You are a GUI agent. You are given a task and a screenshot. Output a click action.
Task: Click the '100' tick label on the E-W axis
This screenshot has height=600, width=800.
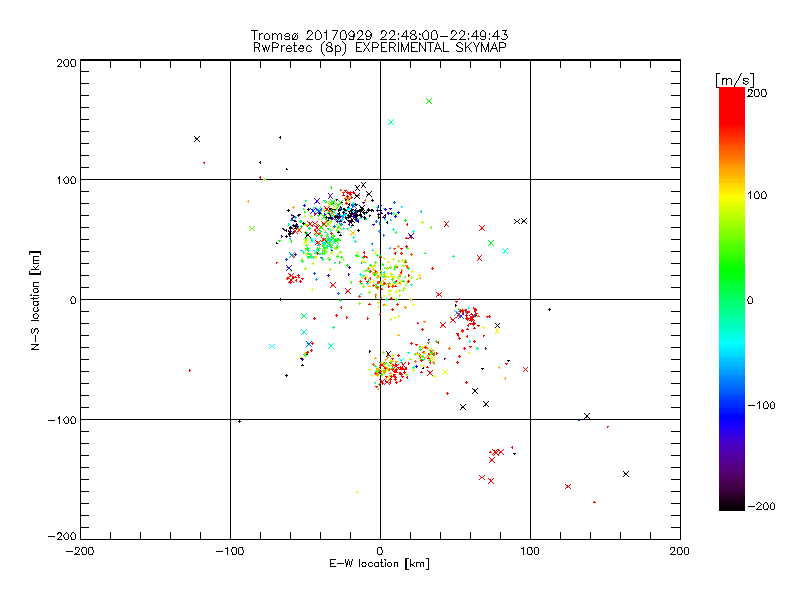coord(530,551)
